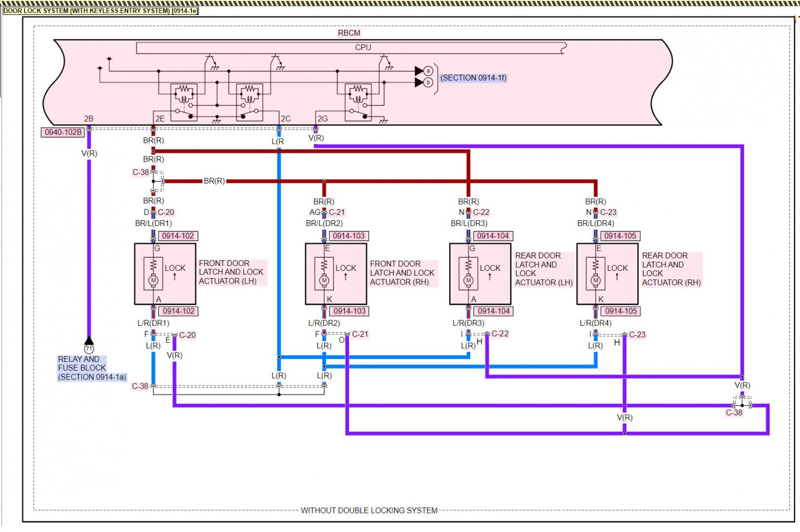The height and width of the screenshot is (532, 800).
Task: Open the C-38 link left of the L(R) splice
Action: [140, 386]
